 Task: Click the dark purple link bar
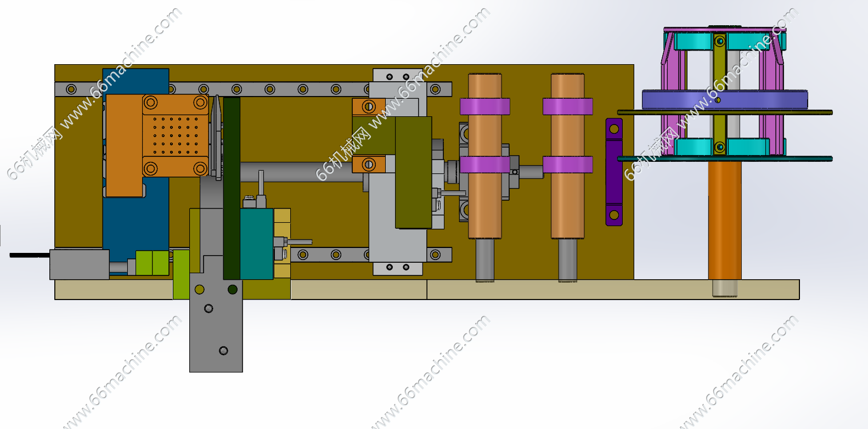click(614, 173)
